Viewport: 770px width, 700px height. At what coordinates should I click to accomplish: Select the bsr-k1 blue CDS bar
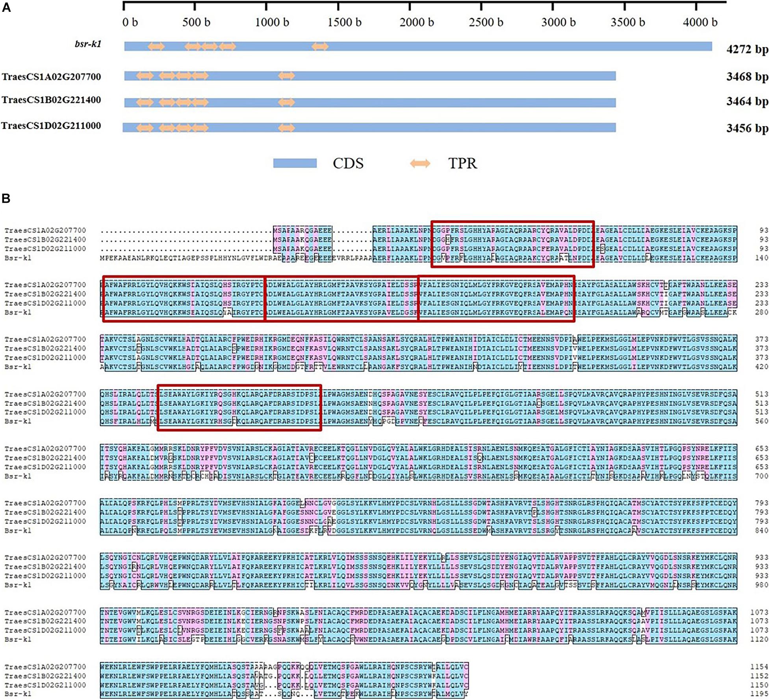(418, 46)
